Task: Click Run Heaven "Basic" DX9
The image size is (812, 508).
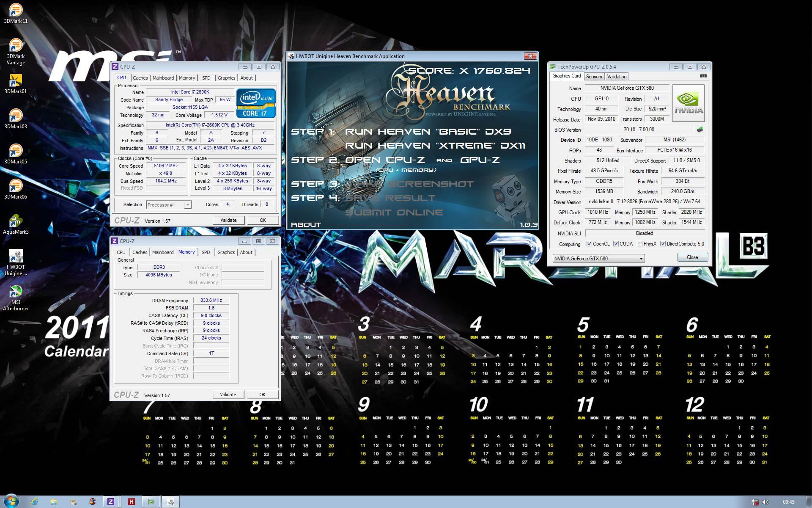Action: tap(428, 132)
